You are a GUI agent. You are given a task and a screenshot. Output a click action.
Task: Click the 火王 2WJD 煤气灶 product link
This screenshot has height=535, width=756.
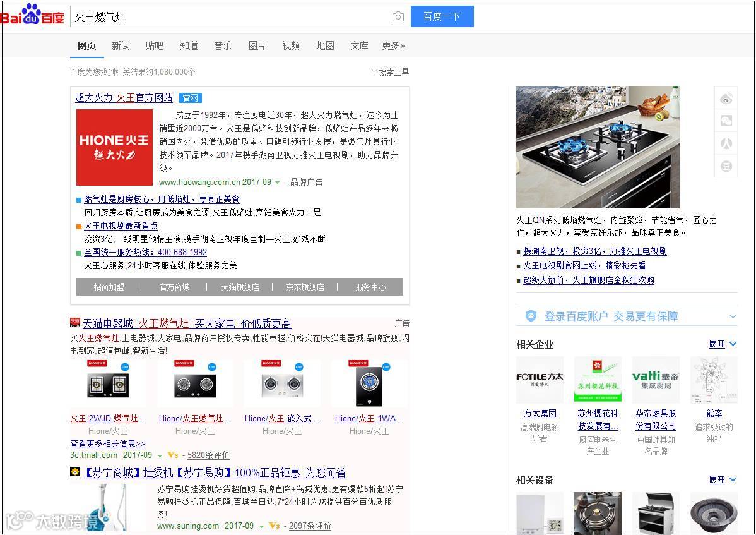tap(108, 419)
